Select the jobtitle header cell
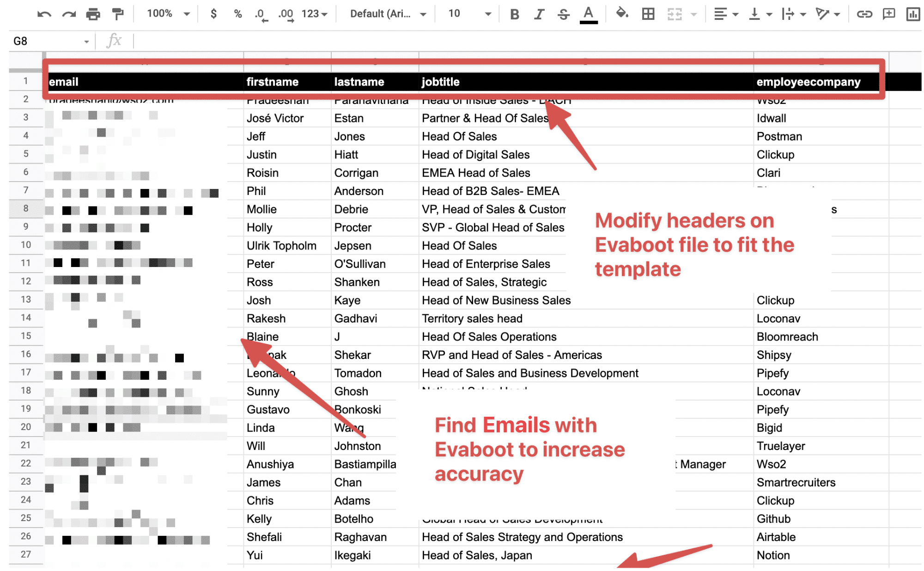The height and width of the screenshot is (571, 924). 586,82
